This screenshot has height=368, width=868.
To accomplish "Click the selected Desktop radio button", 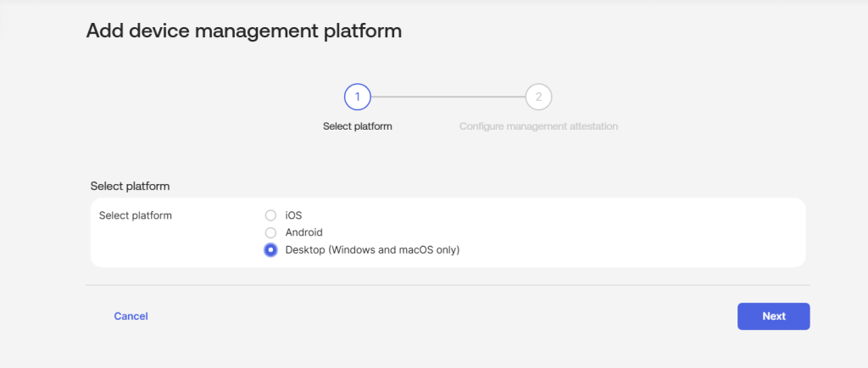I will click(270, 250).
